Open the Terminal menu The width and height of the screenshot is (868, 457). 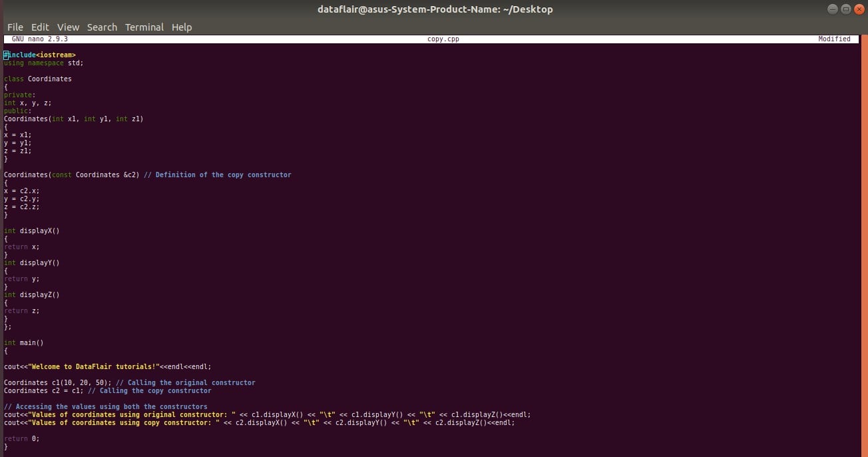[x=144, y=27]
